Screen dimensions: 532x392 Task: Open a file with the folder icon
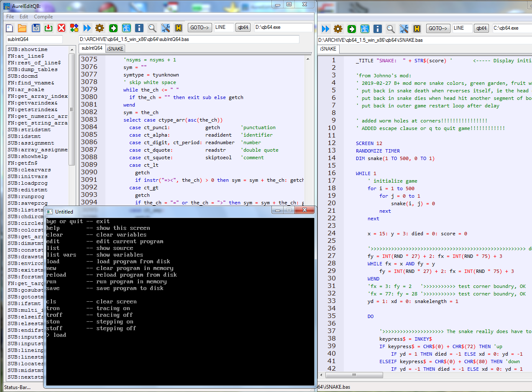[x=22, y=28]
